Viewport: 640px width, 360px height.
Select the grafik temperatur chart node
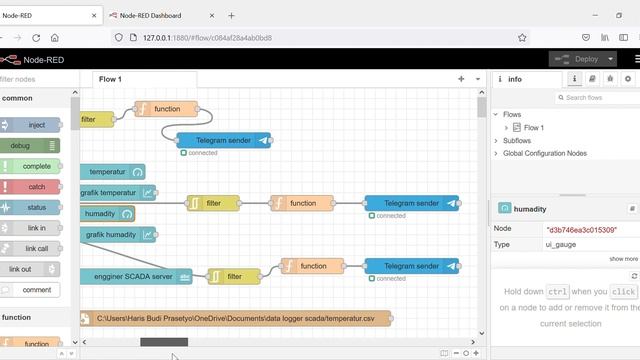(x=118, y=193)
